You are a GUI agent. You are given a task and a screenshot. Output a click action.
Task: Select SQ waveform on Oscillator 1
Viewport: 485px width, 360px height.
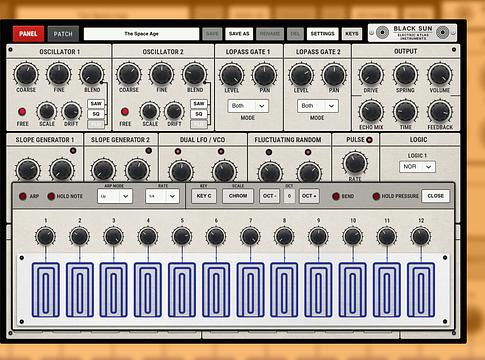96,114
